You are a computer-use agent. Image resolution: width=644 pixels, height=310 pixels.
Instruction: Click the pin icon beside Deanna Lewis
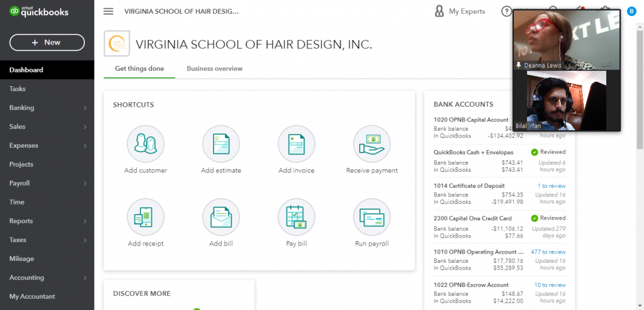(519, 65)
